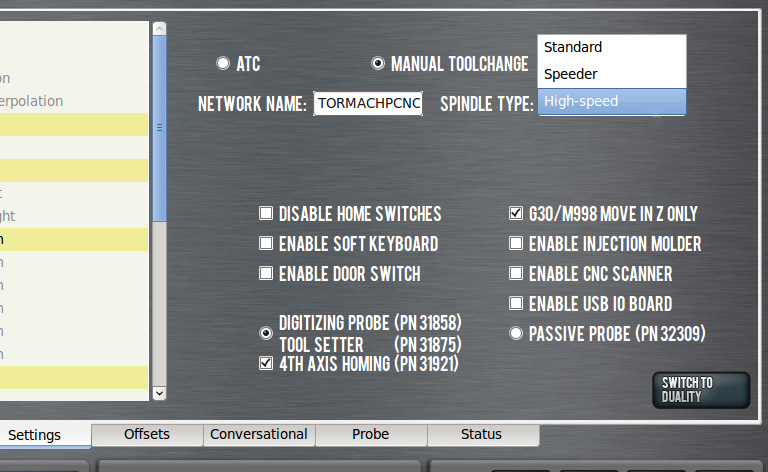Image resolution: width=768 pixels, height=472 pixels.
Task: Select the Manual Toolchange option
Action: click(378, 64)
